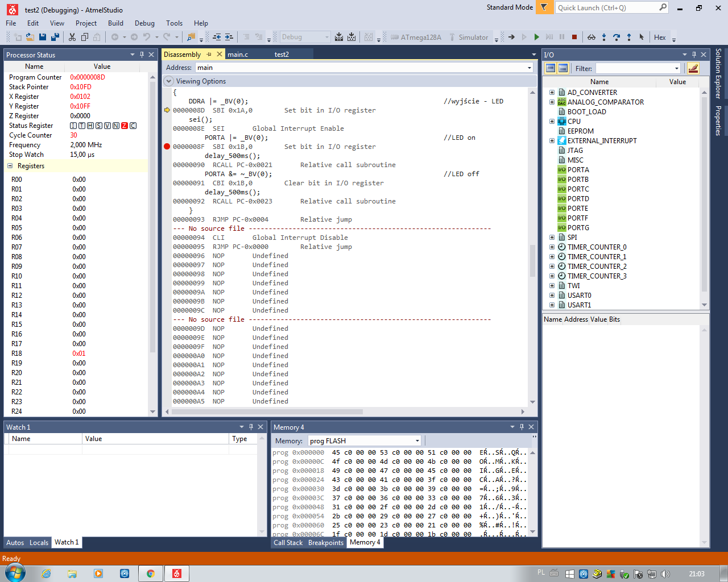The height and width of the screenshot is (582, 728).
Task: Click the Cut scissors icon
Action: click(72, 37)
